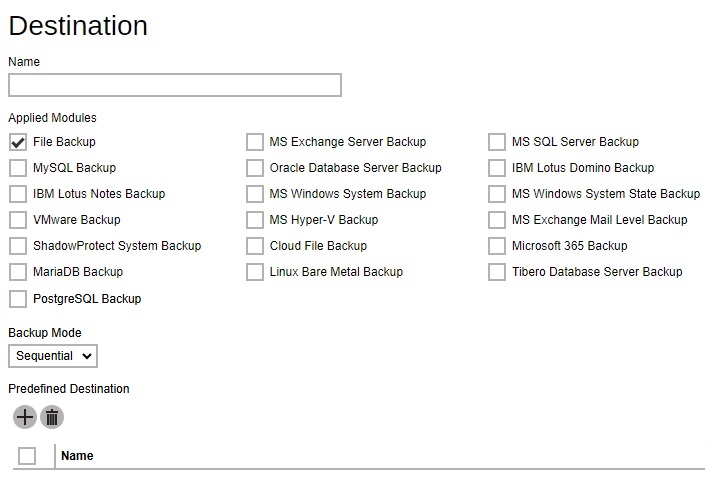Toggle MS Hyper-V Backup checkbox
720x480 pixels.
click(255, 220)
